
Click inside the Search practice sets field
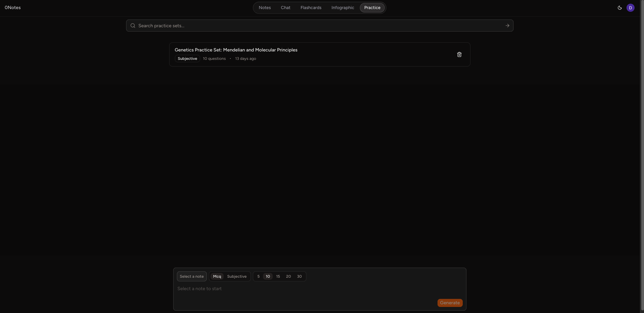click(x=303, y=25)
